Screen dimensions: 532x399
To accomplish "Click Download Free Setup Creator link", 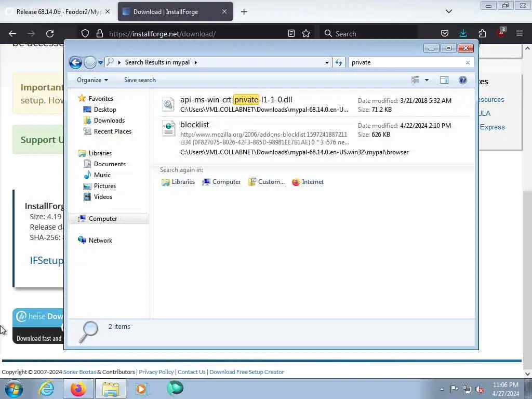I will pyautogui.click(x=247, y=372).
